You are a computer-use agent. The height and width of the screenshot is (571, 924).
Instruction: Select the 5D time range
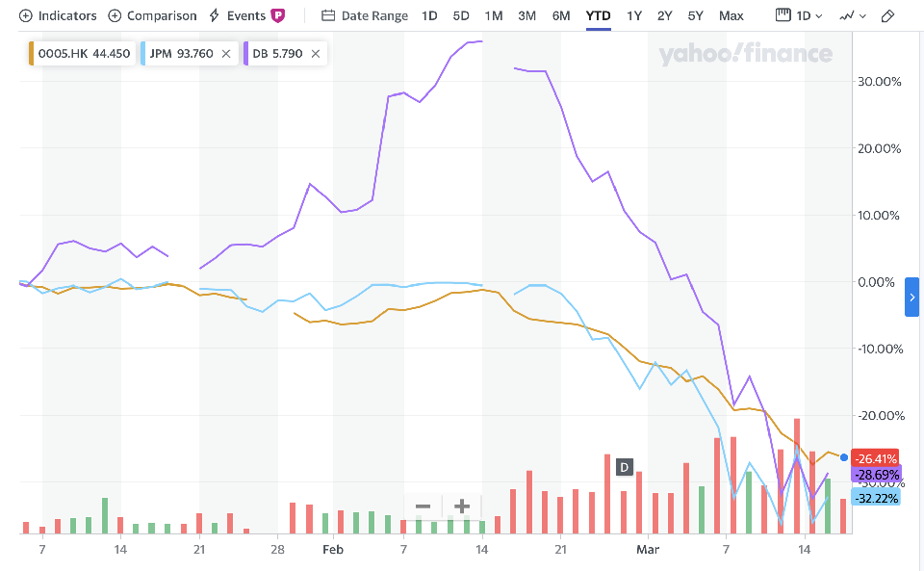461,15
